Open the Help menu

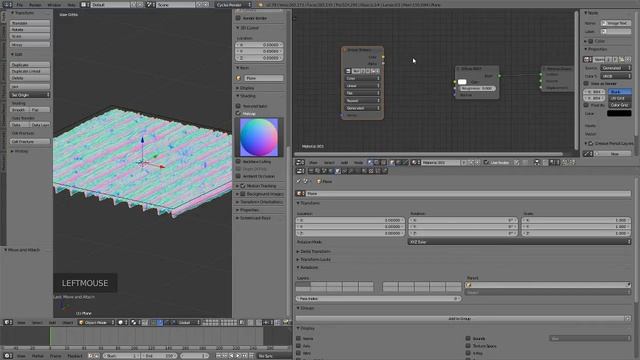(71, 4)
